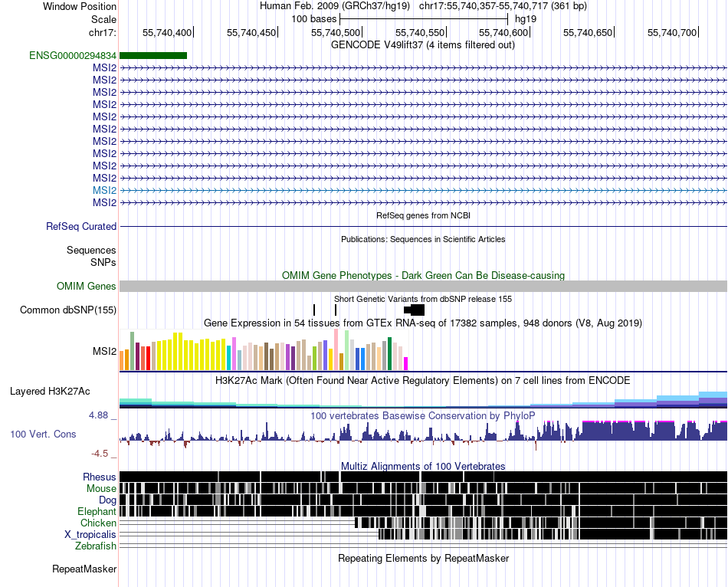The width and height of the screenshot is (728, 587).
Task: Click the Dog alignment label
Action: [108, 500]
